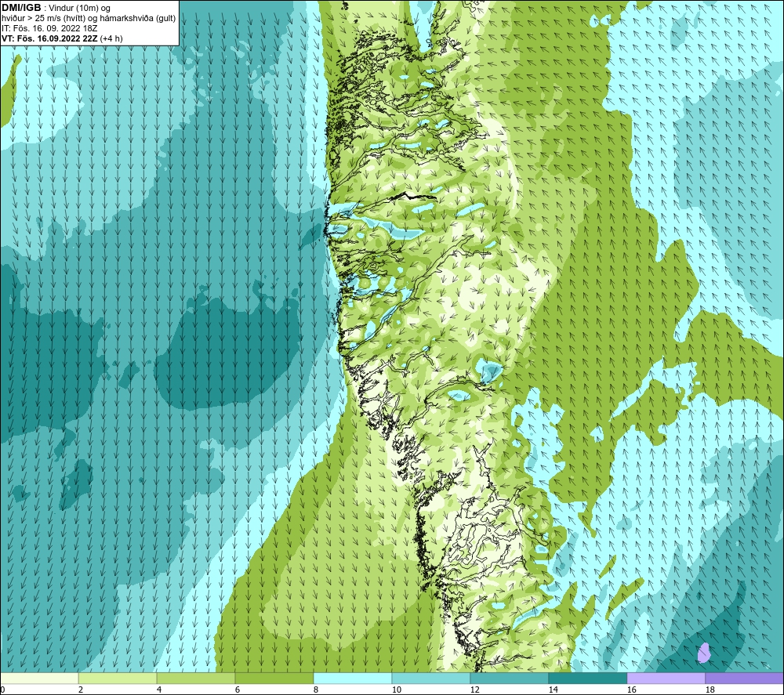Click the 4–6 m/s green legend swatch

[x=196, y=679]
